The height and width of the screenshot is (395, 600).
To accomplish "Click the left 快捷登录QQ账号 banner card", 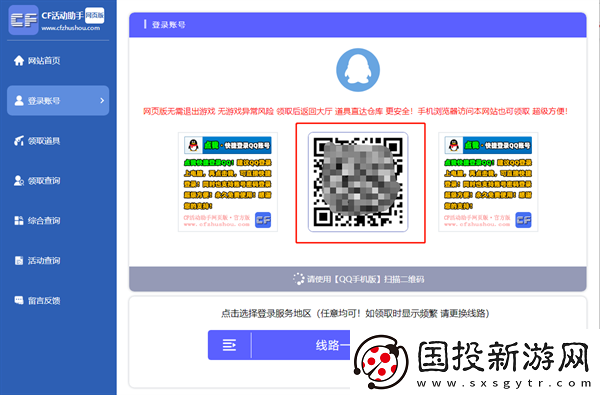I will (x=228, y=182).
